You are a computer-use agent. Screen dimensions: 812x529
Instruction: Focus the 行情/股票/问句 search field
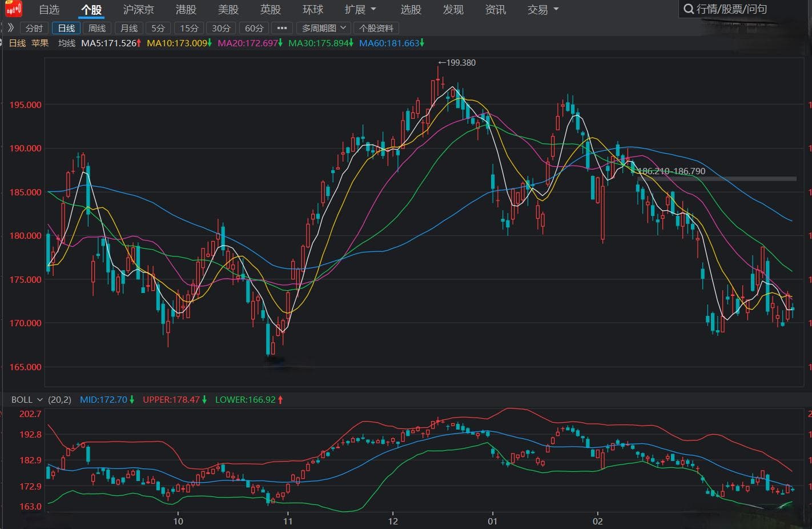point(745,9)
